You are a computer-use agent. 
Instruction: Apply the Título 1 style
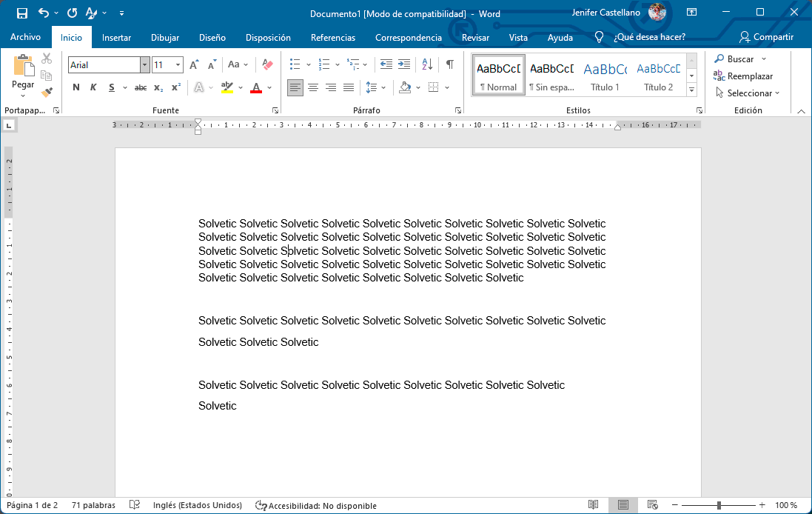(x=605, y=75)
